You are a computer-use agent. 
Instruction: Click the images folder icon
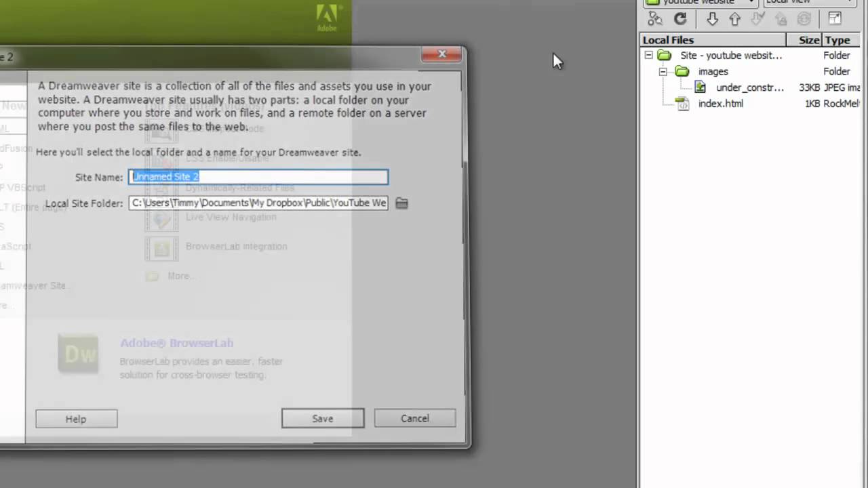tap(682, 71)
